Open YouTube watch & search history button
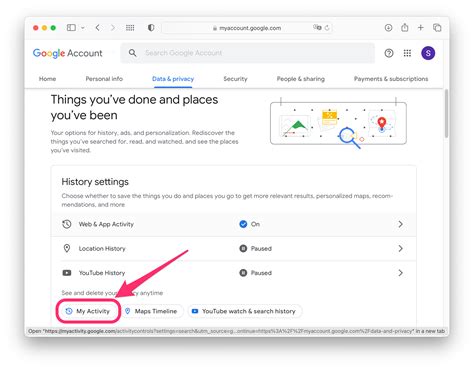474x369 pixels. [x=245, y=311]
